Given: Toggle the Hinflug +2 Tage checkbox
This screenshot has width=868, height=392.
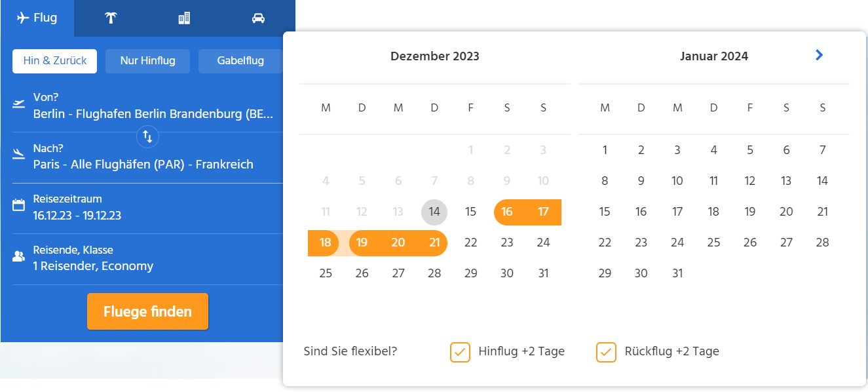Looking at the screenshot, I should pos(460,352).
